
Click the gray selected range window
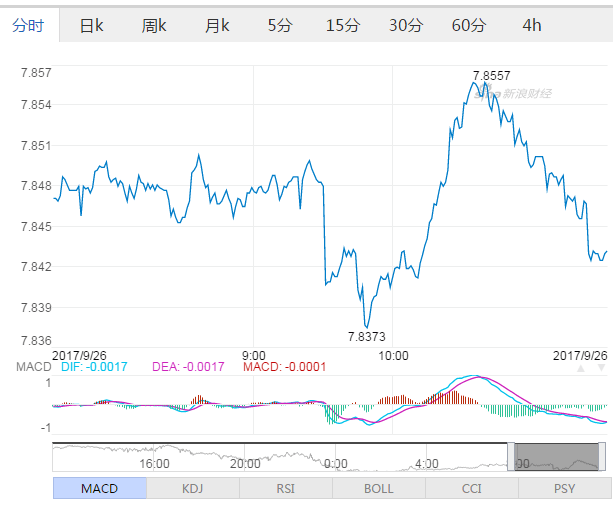click(556, 457)
